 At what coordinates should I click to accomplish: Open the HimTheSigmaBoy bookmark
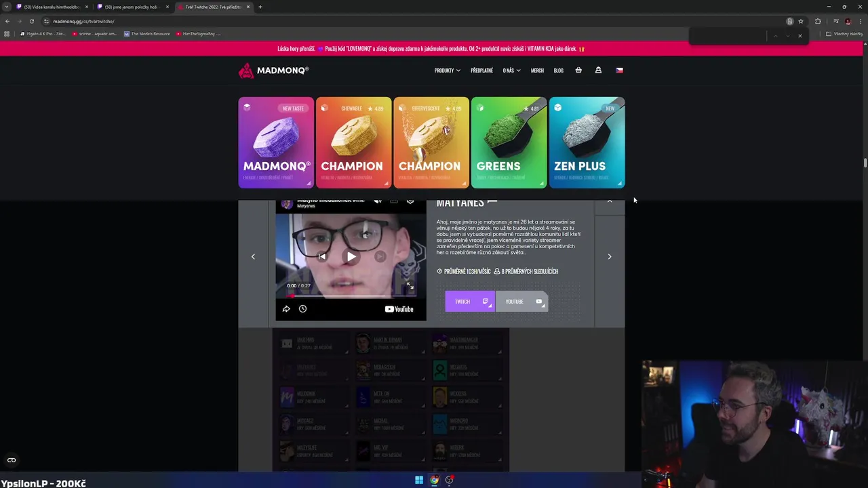click(198, 34)
